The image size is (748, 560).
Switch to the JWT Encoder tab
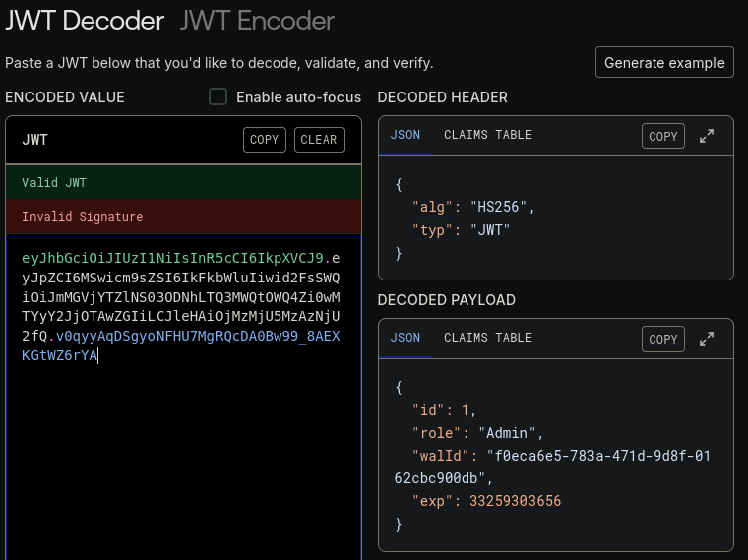coord(258,20)
